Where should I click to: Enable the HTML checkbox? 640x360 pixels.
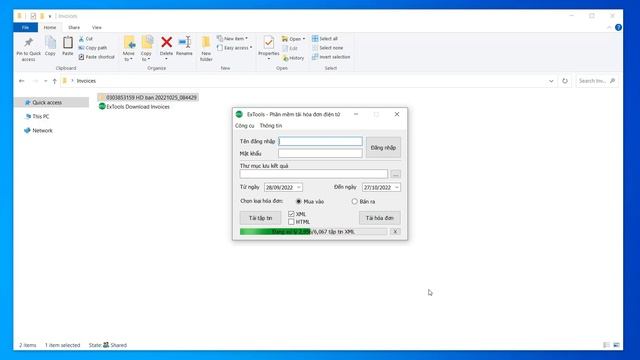point(291,222)
